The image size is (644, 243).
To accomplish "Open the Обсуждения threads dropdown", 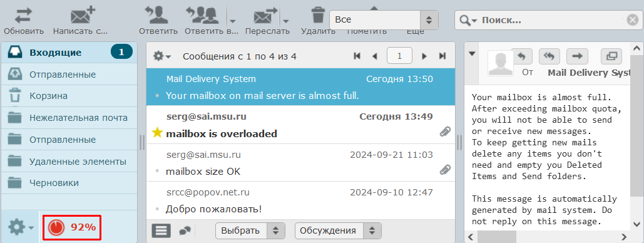I will tap(338, 230).
